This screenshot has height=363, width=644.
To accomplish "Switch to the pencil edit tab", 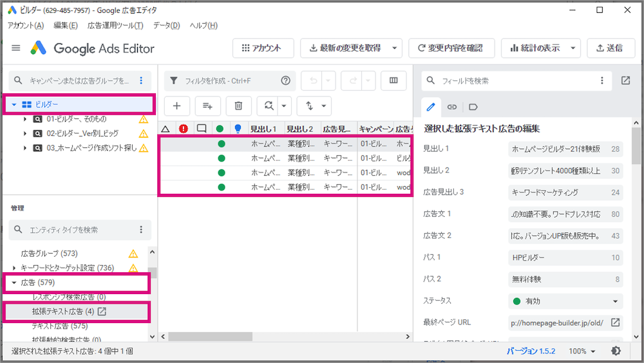I will point(431,107).
